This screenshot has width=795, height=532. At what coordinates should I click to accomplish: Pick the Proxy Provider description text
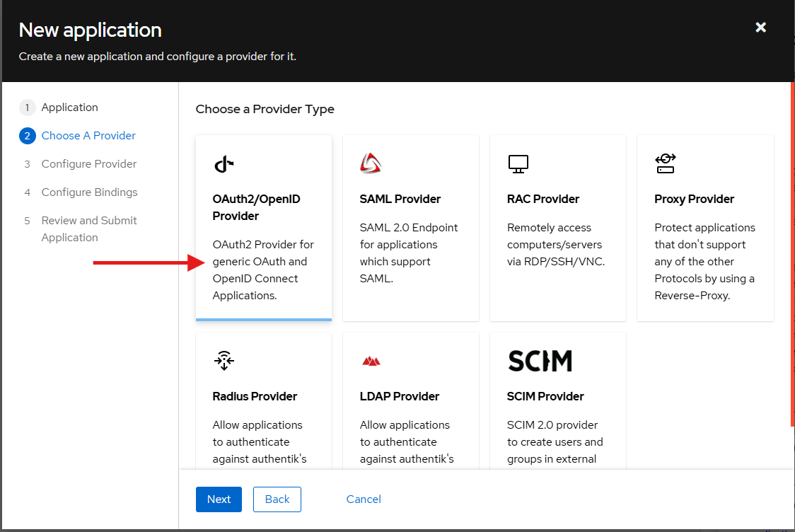pos(704,262)
